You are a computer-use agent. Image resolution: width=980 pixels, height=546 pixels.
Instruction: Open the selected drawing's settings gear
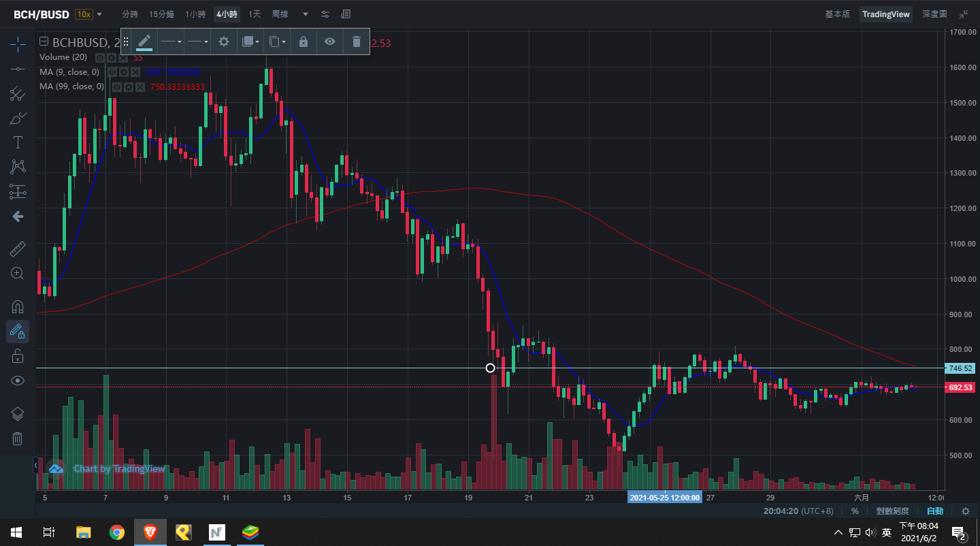coord(224,42)
